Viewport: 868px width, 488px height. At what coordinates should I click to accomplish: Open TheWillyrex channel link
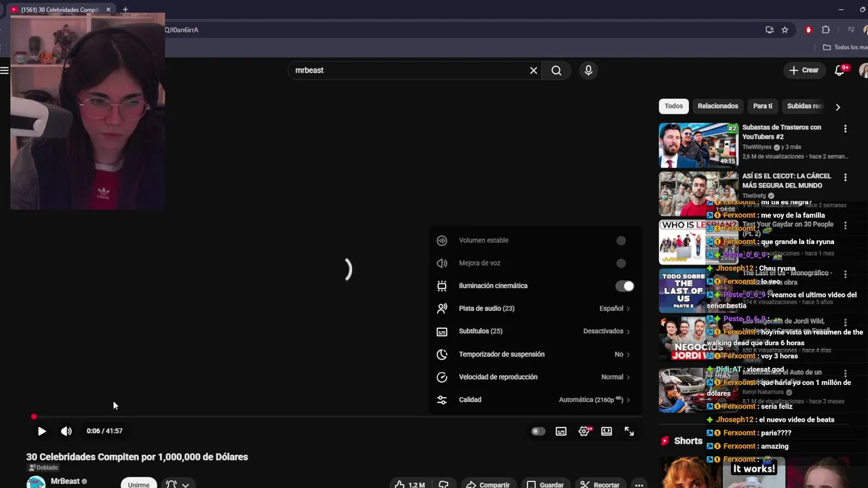click(757, 147)
